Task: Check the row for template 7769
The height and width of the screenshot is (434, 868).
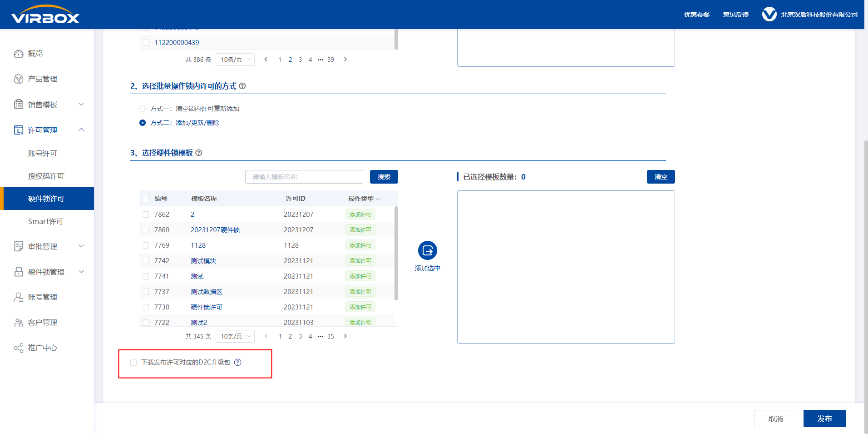Action: [x=146, y=245]
